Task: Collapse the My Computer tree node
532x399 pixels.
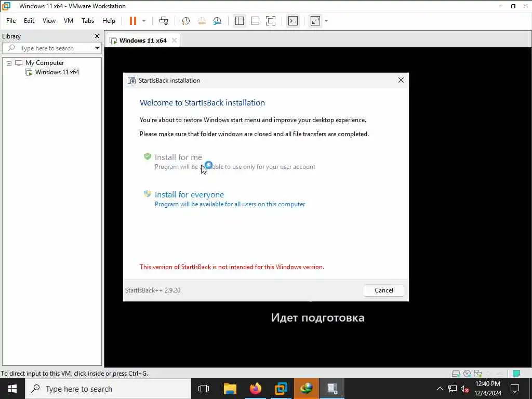Action: pyautogui.click(x=9, y=63)
